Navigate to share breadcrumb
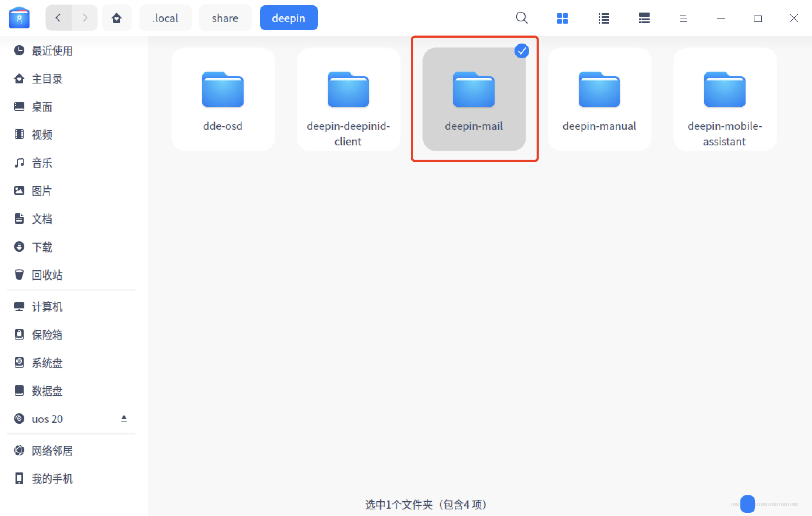Image resolution: width=812 pixels, height=516 pixels. pos(225,18)
